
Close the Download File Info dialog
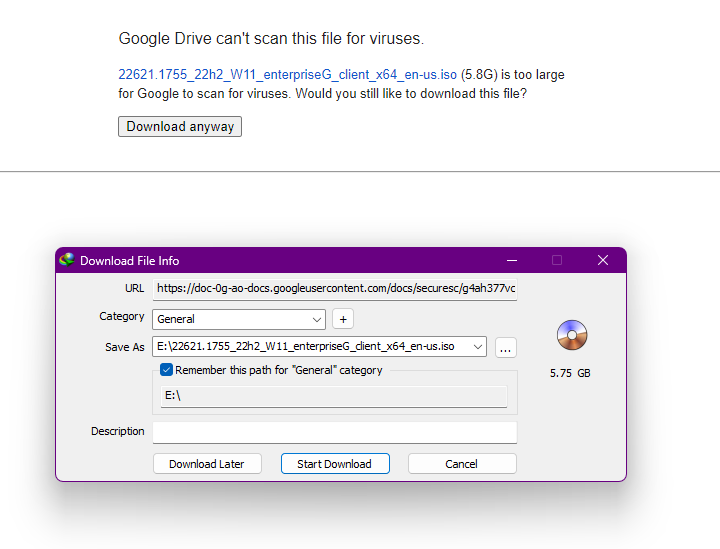pyautogui.click(x=603, y=260)
